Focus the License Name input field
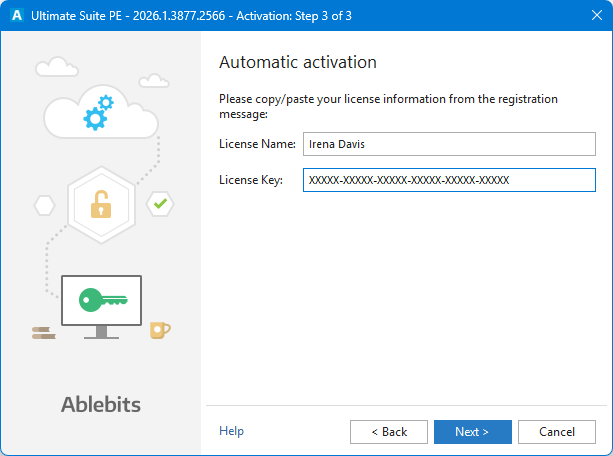Screen dimensions: 613x456 [449, 144]
